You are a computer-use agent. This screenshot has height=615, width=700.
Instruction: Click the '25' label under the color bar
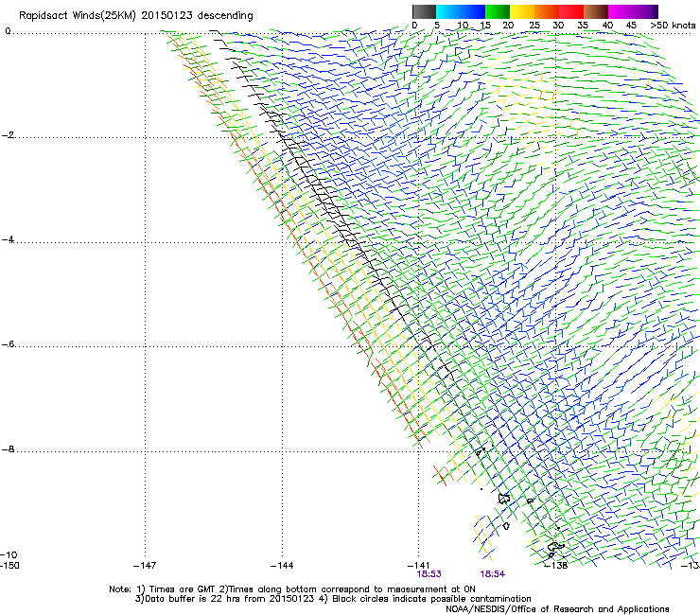coord(534,26)
